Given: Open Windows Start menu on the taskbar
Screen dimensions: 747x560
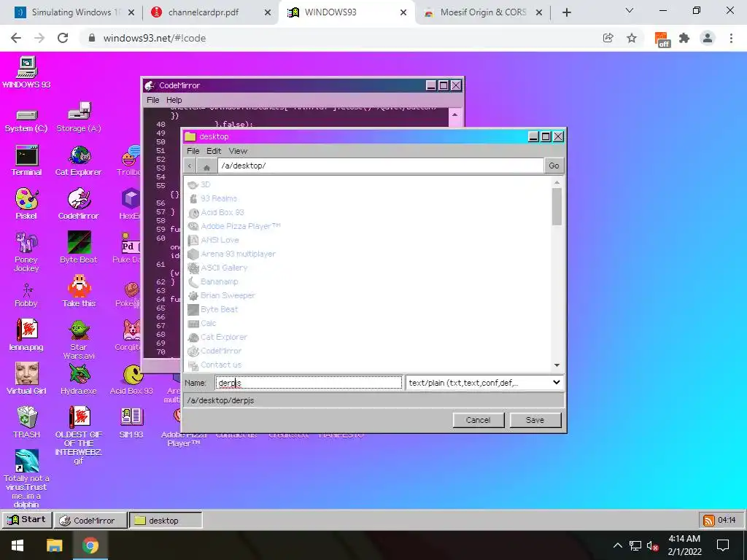Looking at the screenshot, I should click(18, 545).
